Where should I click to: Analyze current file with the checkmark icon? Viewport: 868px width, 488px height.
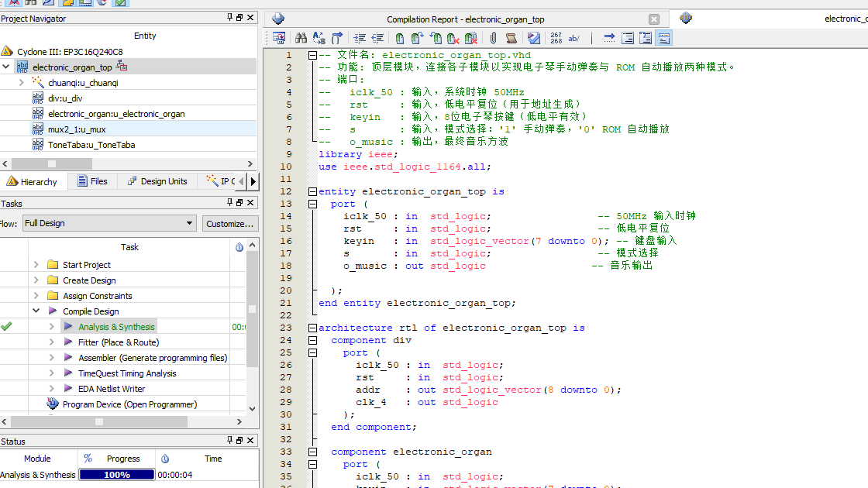coord(534,38)
